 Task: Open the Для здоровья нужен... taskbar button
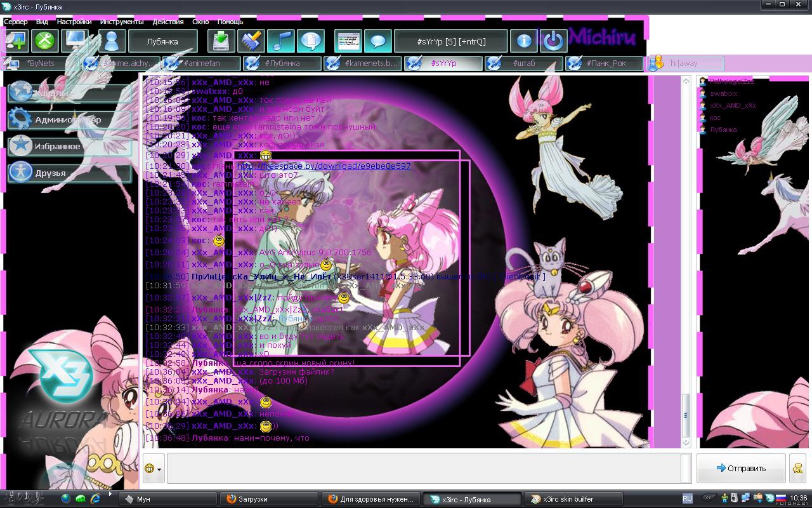[370, 499]
